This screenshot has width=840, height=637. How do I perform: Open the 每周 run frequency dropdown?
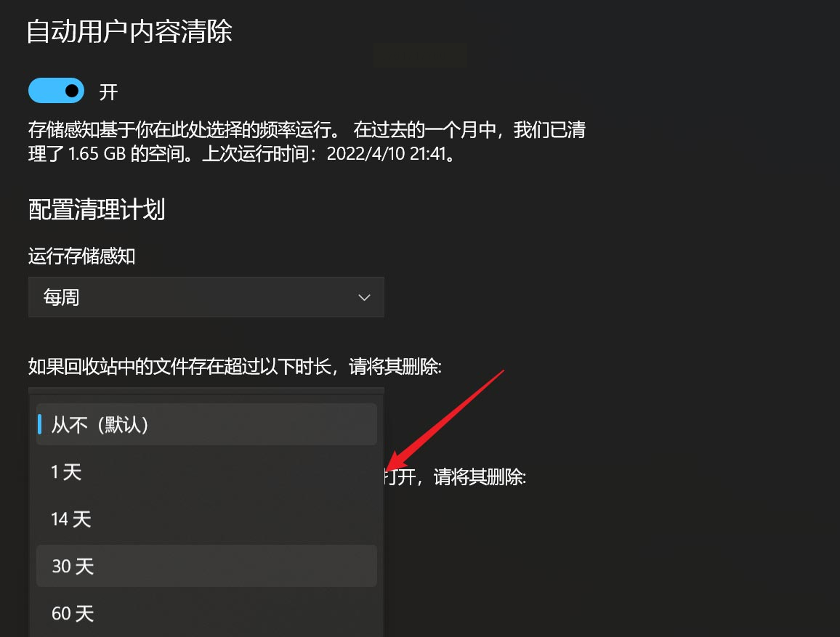[x=206, y=297]
